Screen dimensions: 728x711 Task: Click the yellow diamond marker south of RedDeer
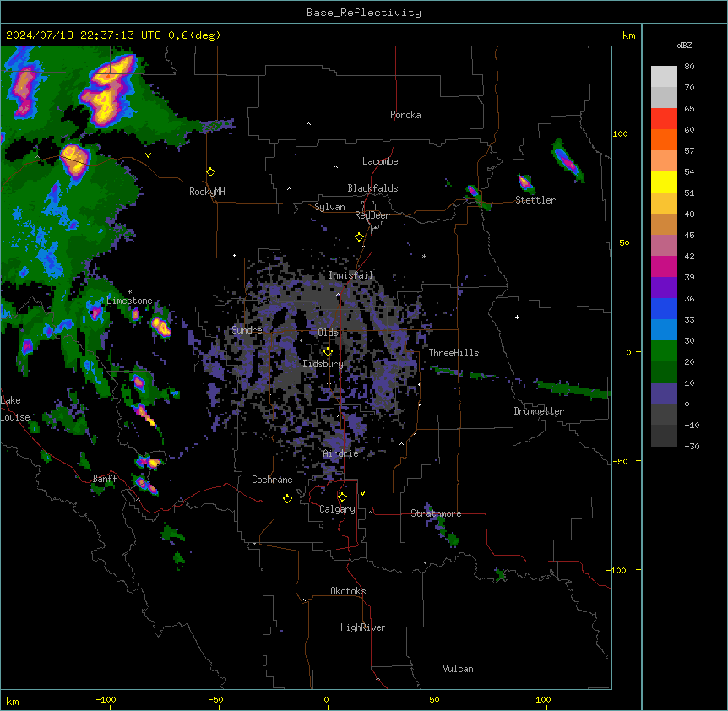(360, 237)
